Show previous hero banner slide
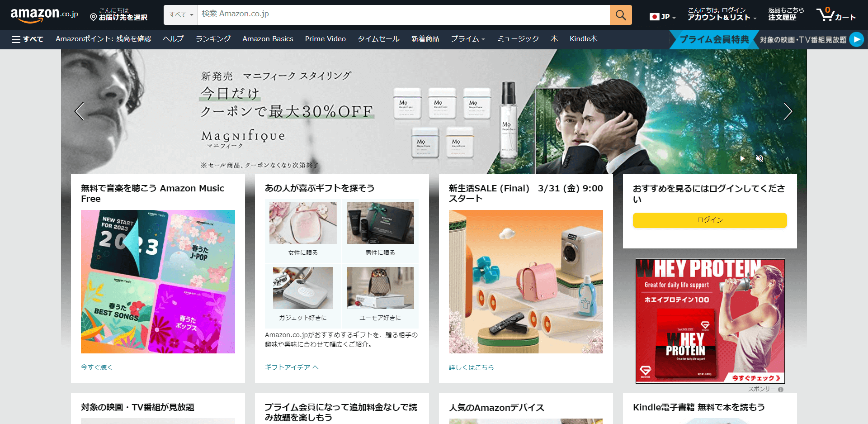Viewport: 868px width, 424px height. (x=80, y=111)
